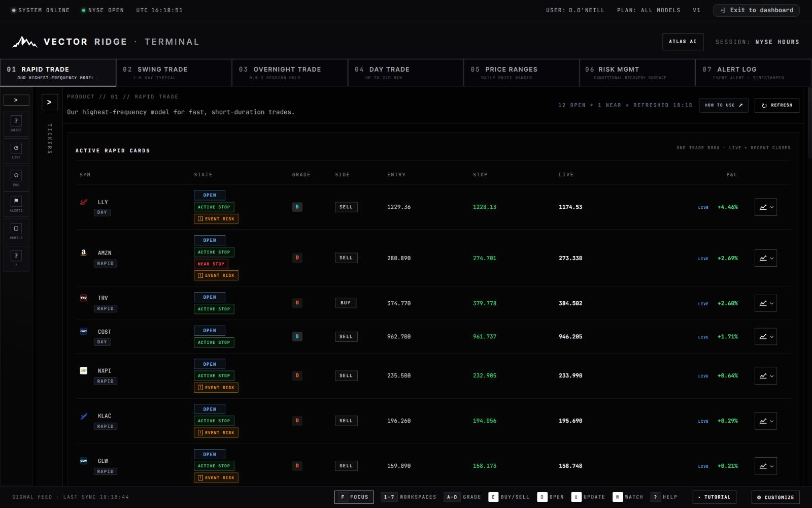Image resolution: width=812 pixels, height=508 pixels.
Task: Click the COST live price 946.205
Action: 570,336
